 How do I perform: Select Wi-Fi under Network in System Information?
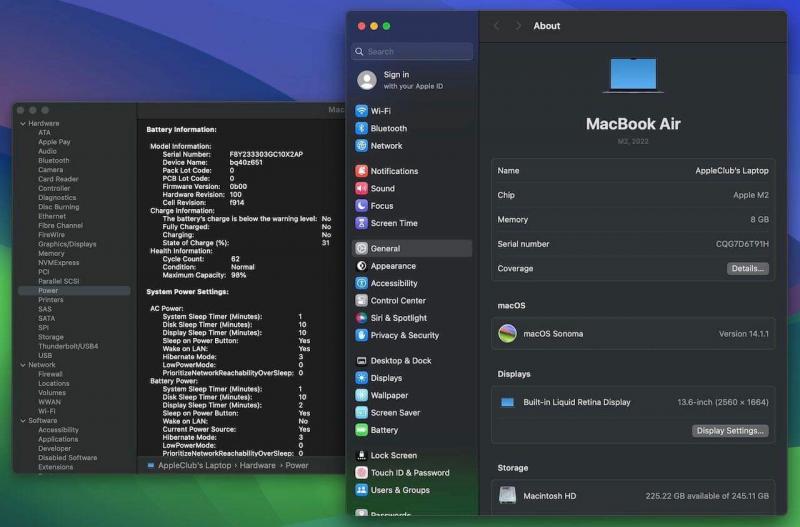pyautogui.click(x=46, y=412)
